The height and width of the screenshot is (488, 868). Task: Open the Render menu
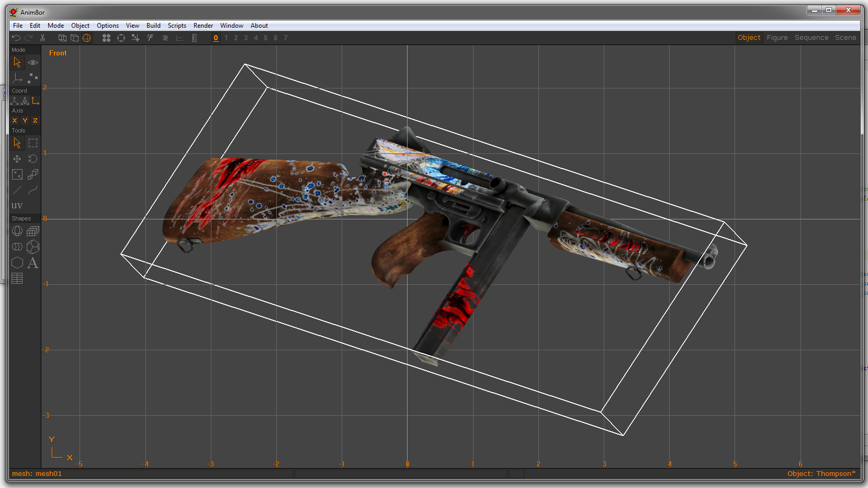(203, 26)
